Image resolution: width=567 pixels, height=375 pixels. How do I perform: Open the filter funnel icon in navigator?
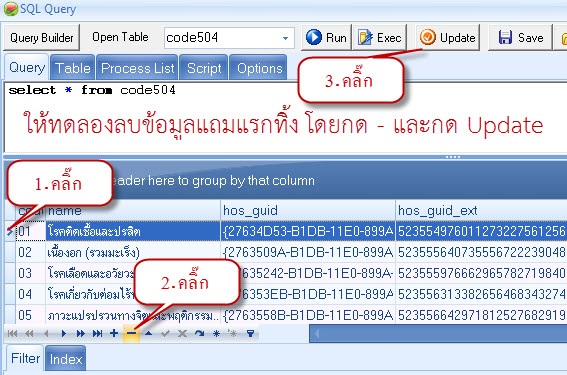250,333
